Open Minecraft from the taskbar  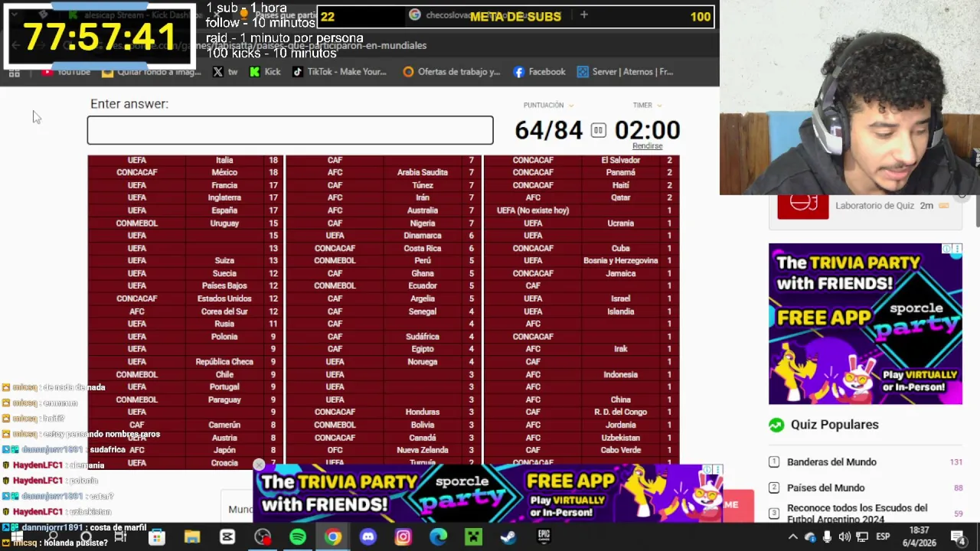pyautogui.click(x=473, y=537)
